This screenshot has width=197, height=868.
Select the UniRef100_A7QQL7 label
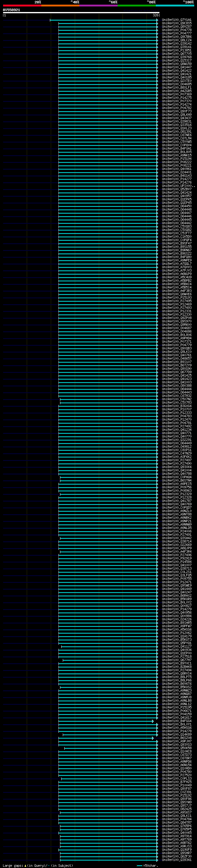(x=176, y=264)
